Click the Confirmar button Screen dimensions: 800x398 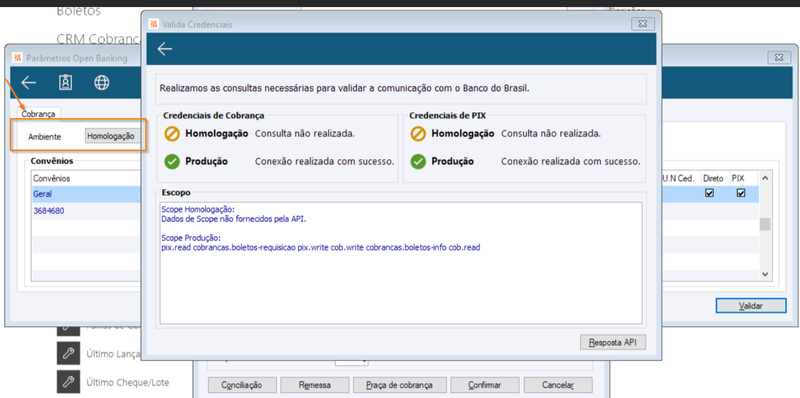click(x=485, y=385)
